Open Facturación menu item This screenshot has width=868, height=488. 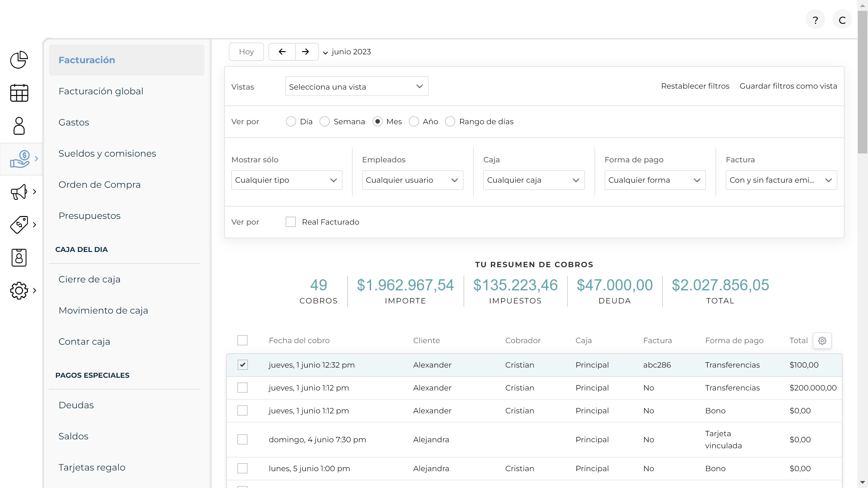[x=127, y=60]
